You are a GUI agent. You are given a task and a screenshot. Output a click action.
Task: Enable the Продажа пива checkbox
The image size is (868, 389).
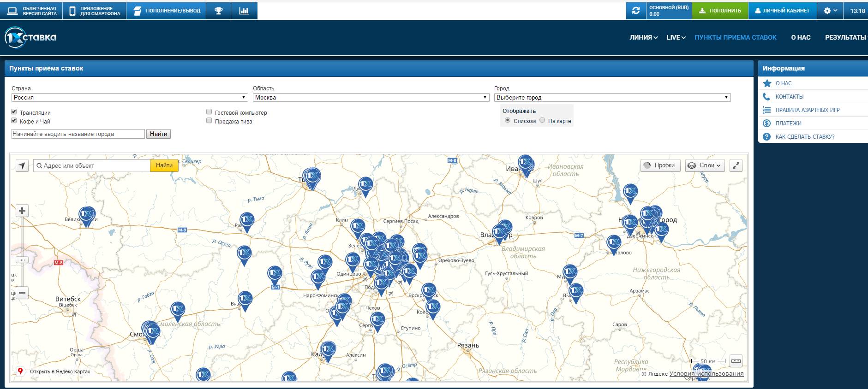(x=209, y=121)
